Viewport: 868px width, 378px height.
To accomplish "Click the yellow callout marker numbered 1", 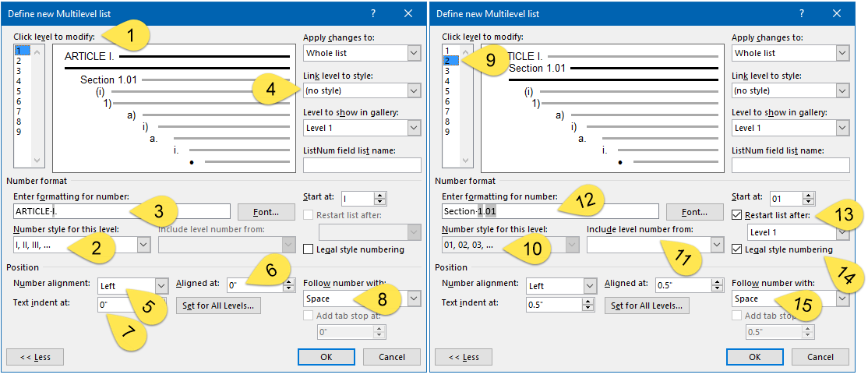I will coord(131,35).
